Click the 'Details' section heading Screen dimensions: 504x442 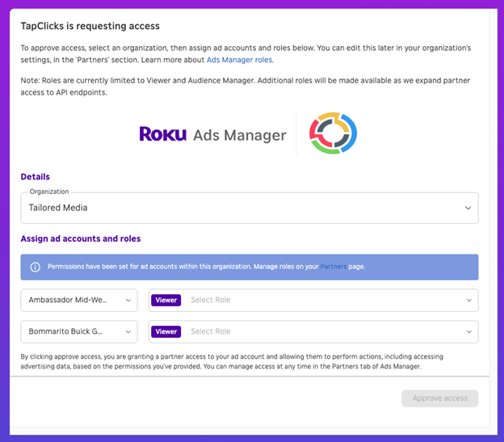(35, 177)
